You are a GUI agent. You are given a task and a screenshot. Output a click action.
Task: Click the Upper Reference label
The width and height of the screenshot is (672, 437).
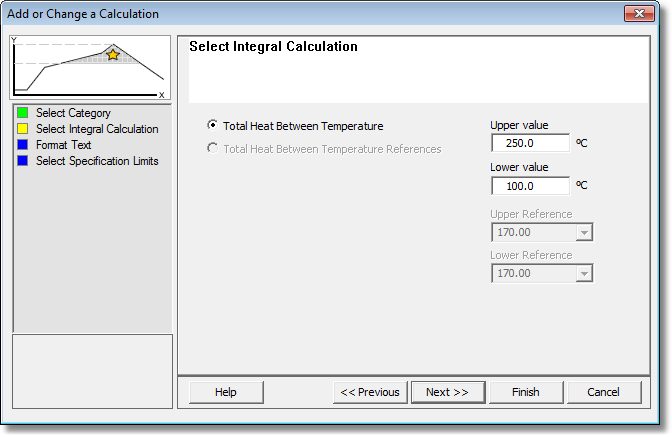point(531,214)
